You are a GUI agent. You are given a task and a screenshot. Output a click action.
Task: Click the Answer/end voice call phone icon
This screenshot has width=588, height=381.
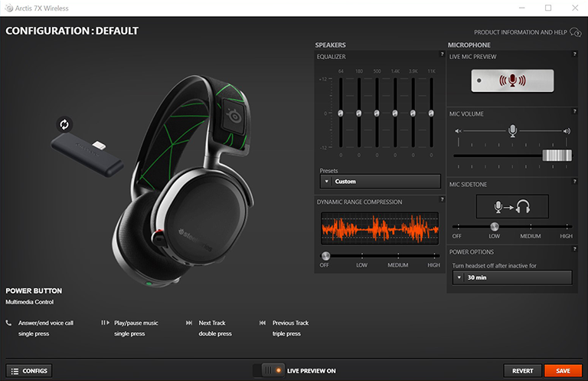8,323
